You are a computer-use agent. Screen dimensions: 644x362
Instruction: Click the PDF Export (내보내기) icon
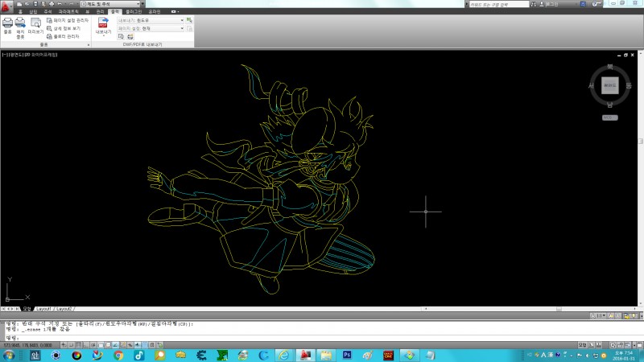pos(103,24)
